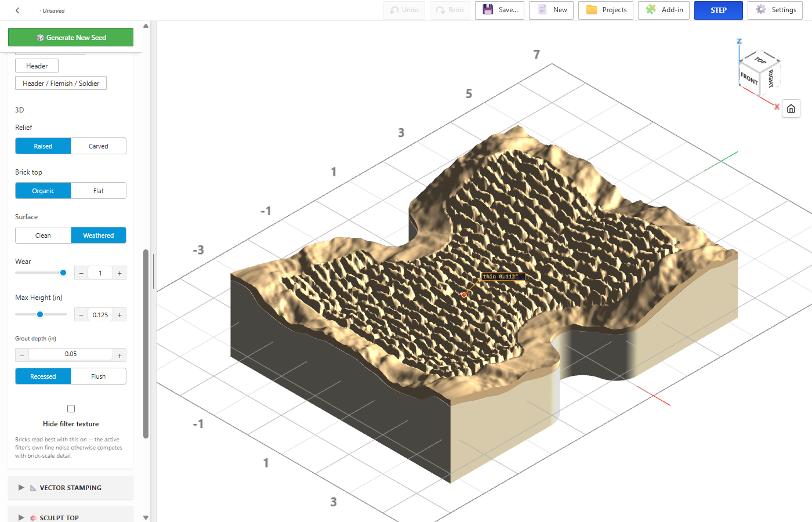Viewport: 812px width, 522px height.
Task: Set Relief to Raised
Action: coord(43,146)
